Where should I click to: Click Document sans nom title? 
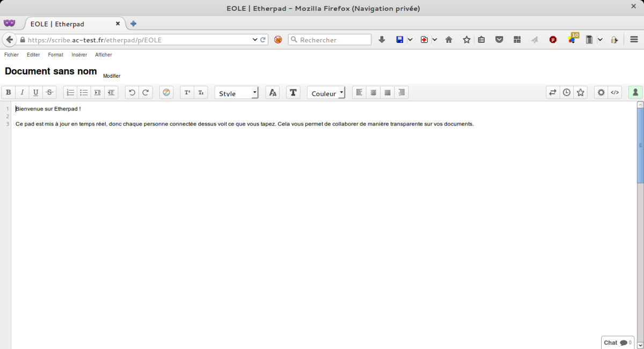coord(51,71)
